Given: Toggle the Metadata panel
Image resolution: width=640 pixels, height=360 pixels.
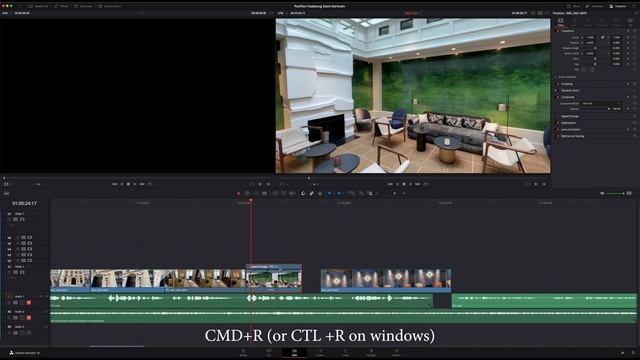Looking at the screenshot, I should coord(594,6).
